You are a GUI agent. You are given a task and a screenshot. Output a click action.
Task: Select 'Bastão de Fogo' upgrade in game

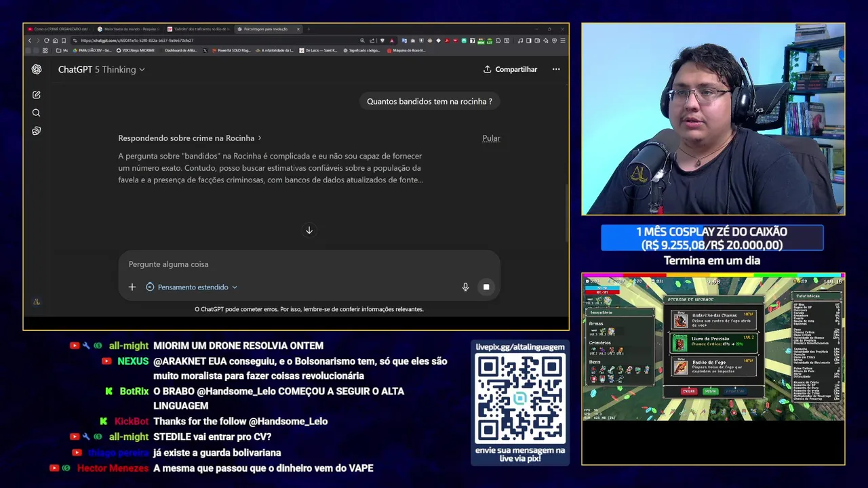coord(713,366)
